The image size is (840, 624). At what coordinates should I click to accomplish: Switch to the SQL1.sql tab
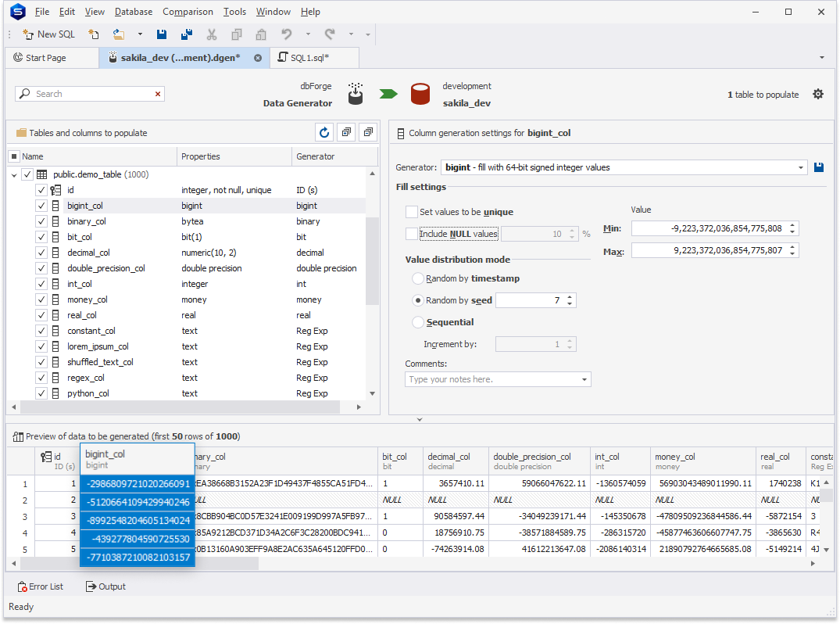coord(309,58)
